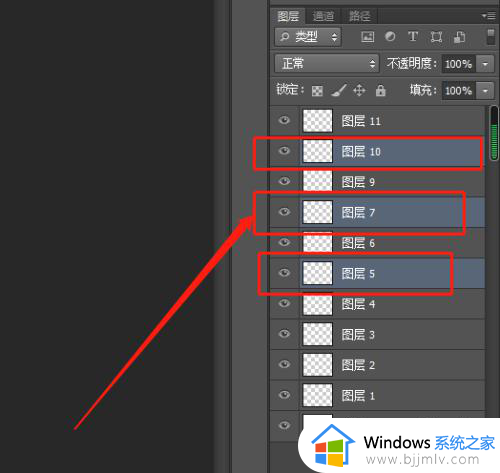The height and width of the screenshot is (473, 500).
Task: Lock position move-arrows icon
Action: pyautogui.click(x=359, y=90)
